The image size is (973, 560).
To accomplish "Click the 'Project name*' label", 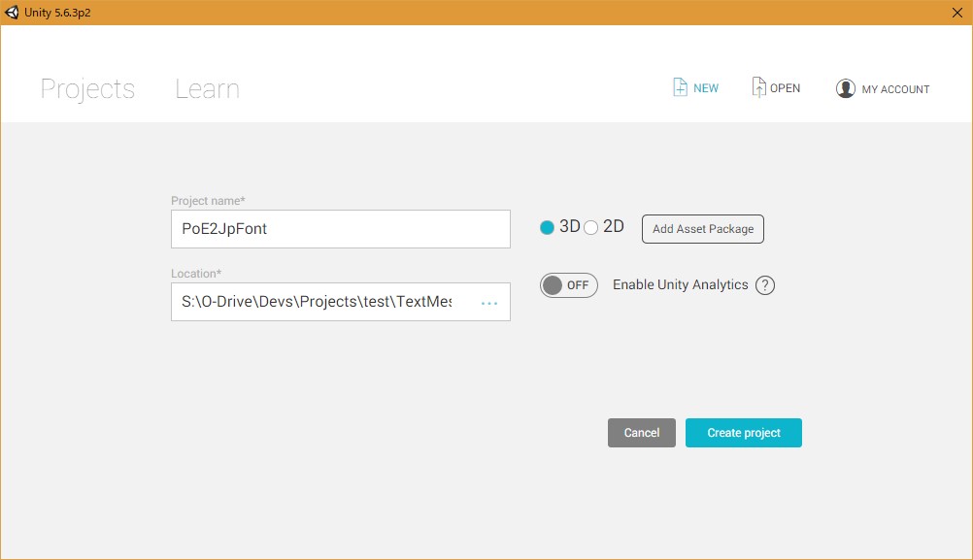I will coord(208,200).
